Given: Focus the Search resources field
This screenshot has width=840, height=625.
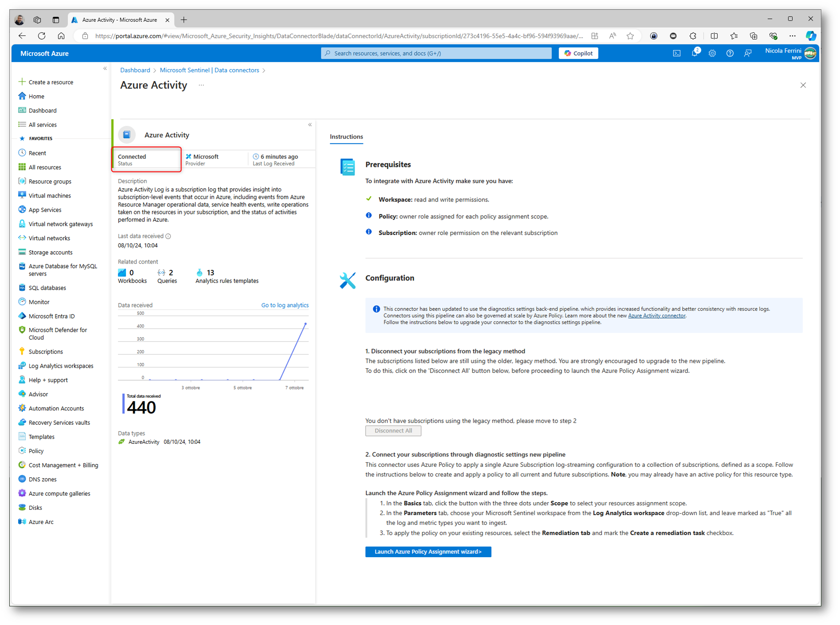Looking at the screenshot, I should [437, 53].
